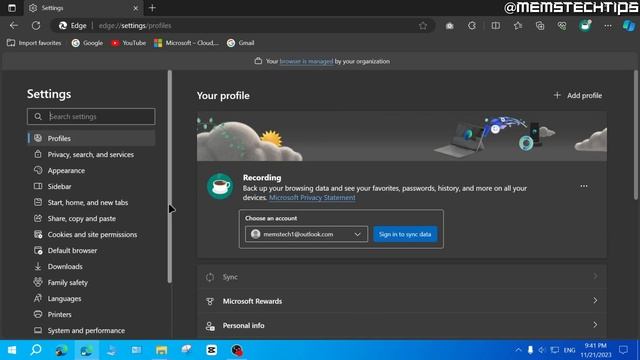Expand the Sync row chevron
The image size is (640, 360).
[595, 277]
